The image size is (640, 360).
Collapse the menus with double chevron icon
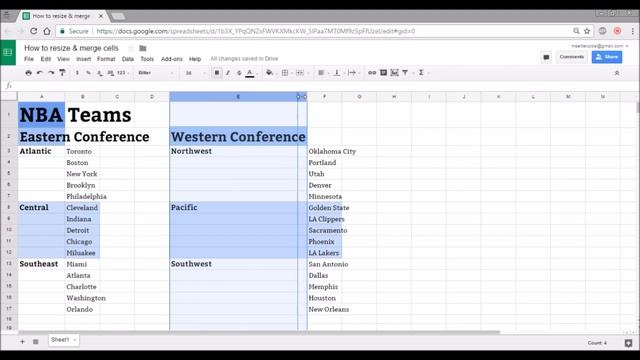click(617, 73)
